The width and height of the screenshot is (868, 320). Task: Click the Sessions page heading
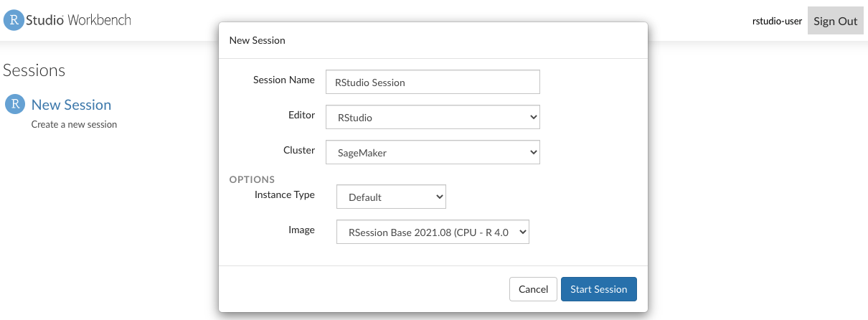coord(34,70)
